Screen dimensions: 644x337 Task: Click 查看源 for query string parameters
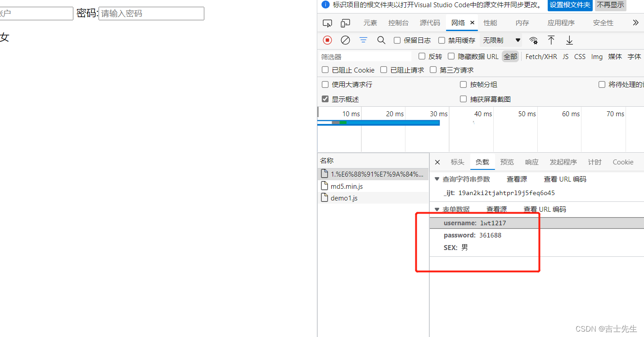tap(517, 179)
